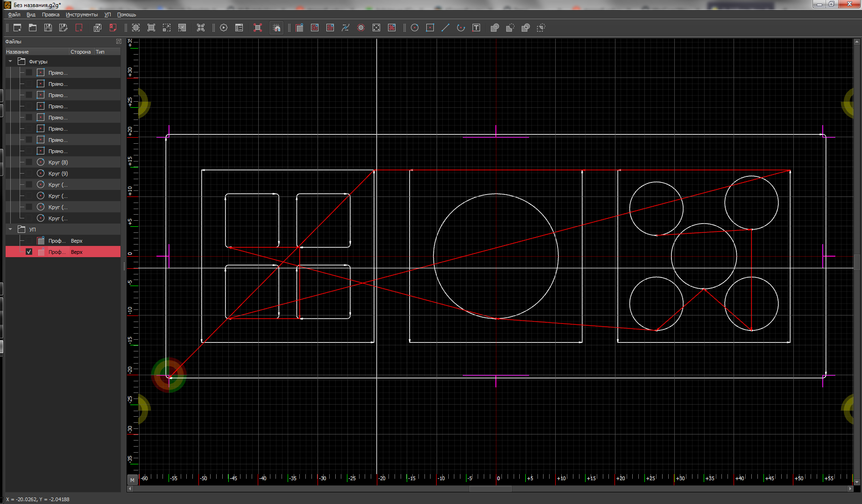This screenshot has height=504, width=862.
Task: Close the file with the red X page icon
Action: [x=79, y=28]
